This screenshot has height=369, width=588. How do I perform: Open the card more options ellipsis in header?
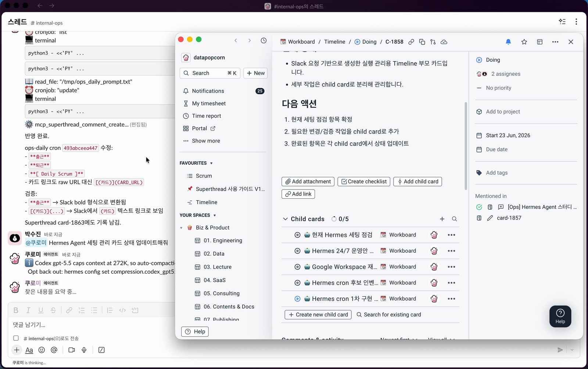point(555,42)
